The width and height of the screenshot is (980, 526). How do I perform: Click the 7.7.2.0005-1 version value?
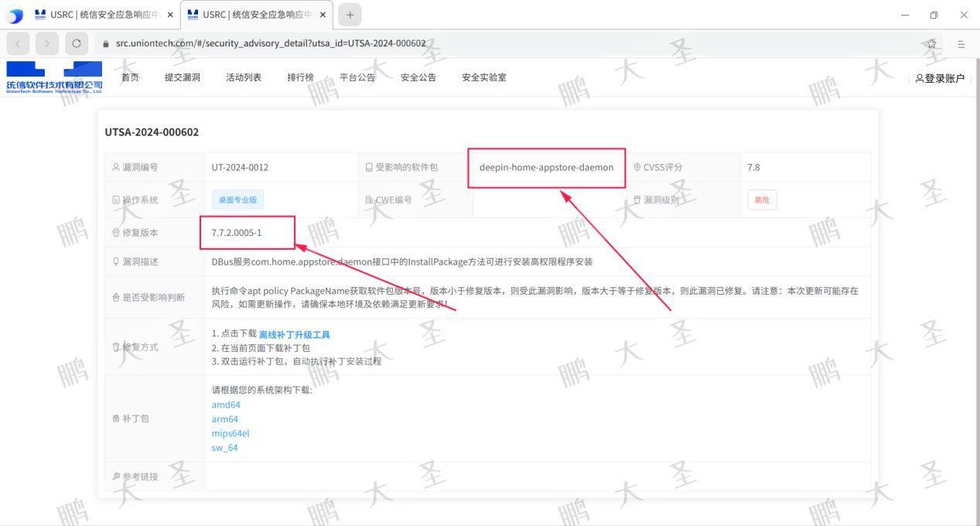(237, 233)
